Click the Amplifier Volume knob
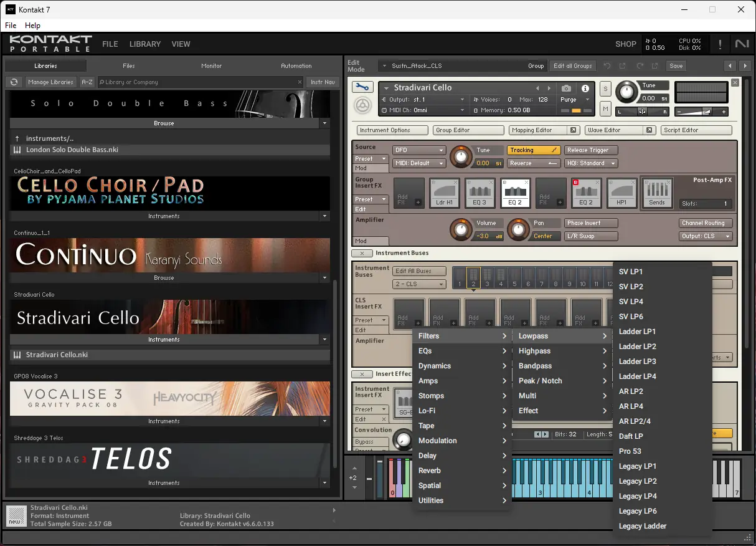The image size is (756, 546). (x=461, y=230)
